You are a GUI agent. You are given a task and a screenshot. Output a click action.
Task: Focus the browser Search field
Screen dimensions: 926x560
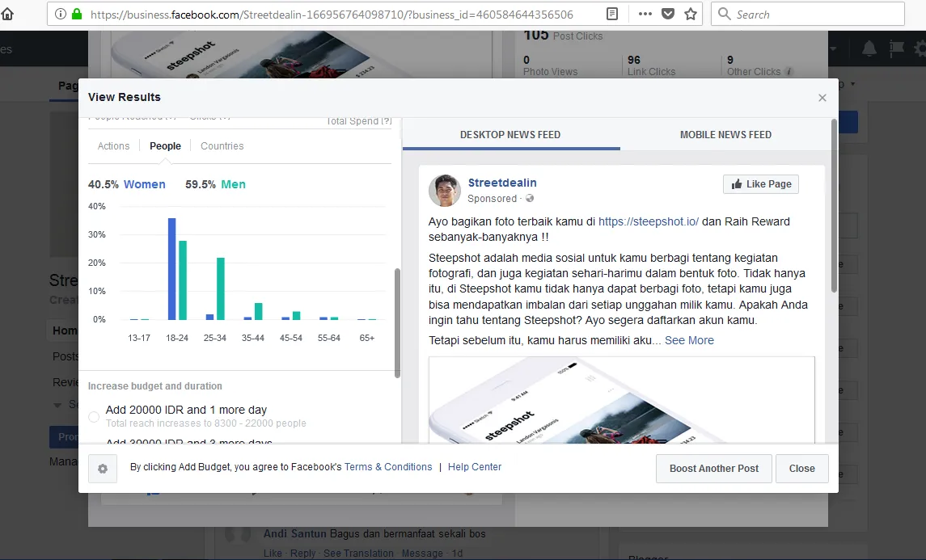point(808,14)
